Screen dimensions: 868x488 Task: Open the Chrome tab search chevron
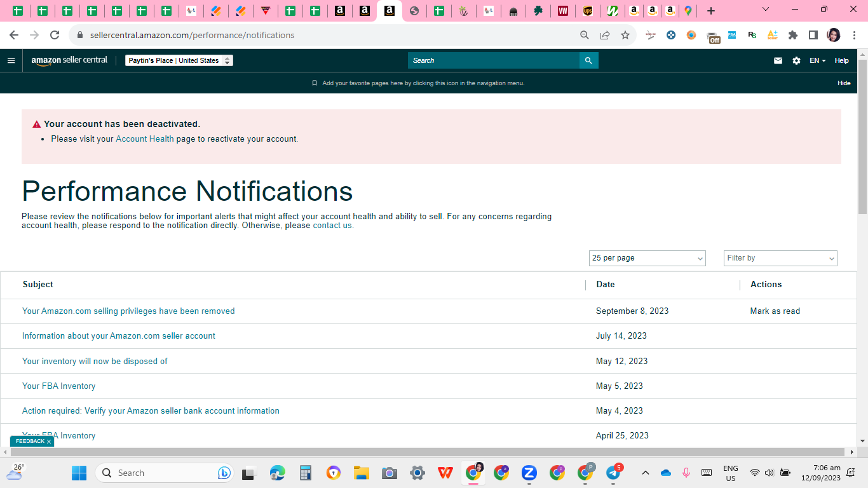[766, 10]
